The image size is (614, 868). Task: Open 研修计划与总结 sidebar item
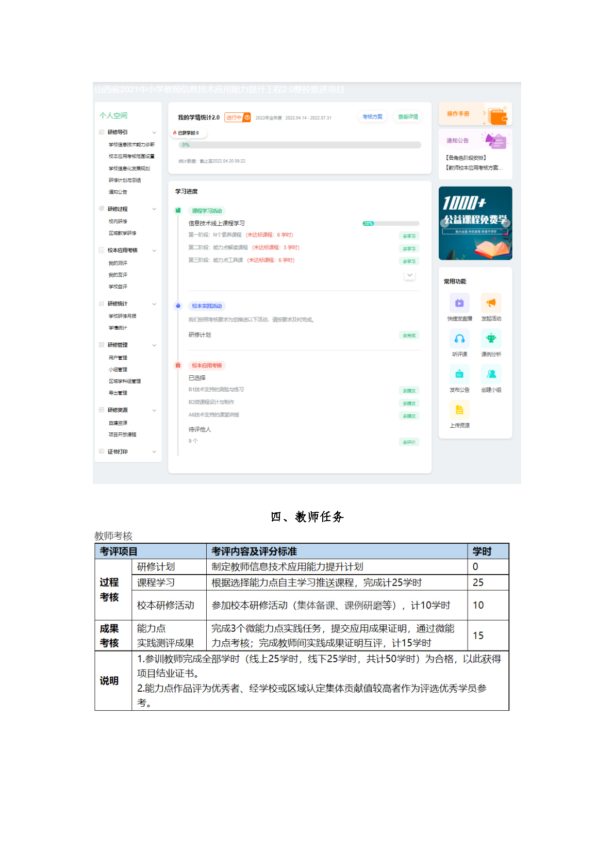click(x=125, y=180)
